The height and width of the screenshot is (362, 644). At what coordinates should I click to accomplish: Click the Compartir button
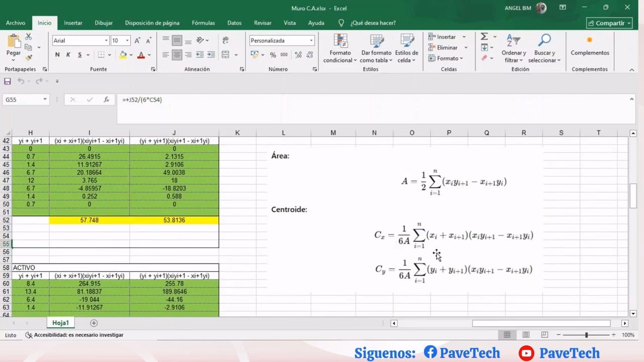(609, 23)
